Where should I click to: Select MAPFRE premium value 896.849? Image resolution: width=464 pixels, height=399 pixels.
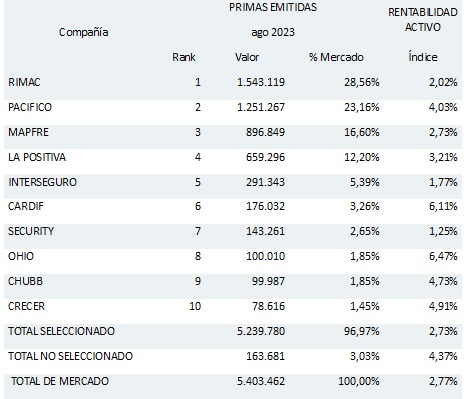pyautogui.click(x=265, y=132)
